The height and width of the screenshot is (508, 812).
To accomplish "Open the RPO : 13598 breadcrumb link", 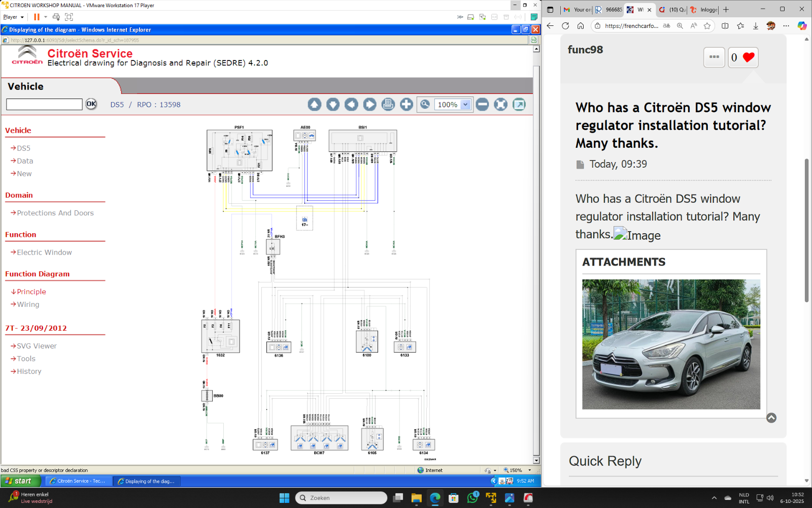I will pyautogui.click(x=159, y=105).
